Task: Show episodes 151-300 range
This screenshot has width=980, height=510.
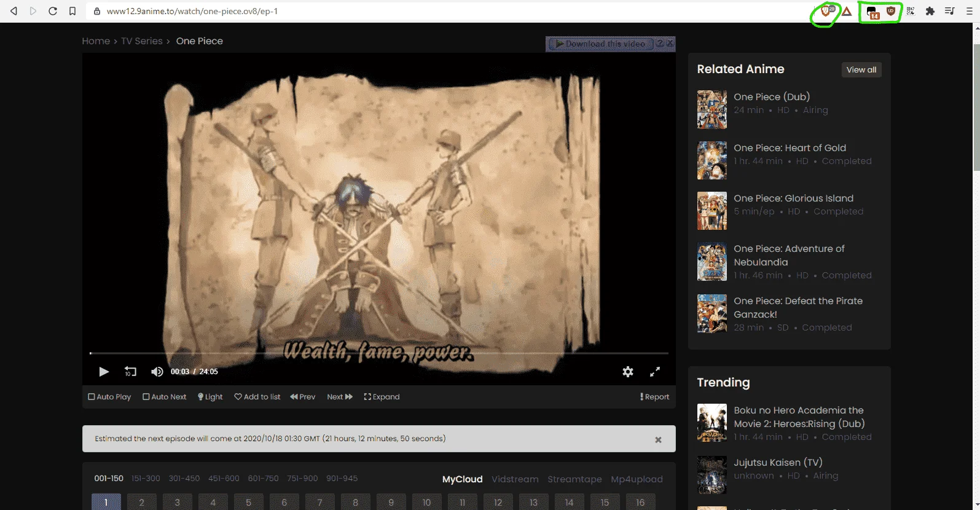Action: pos(146,478)
